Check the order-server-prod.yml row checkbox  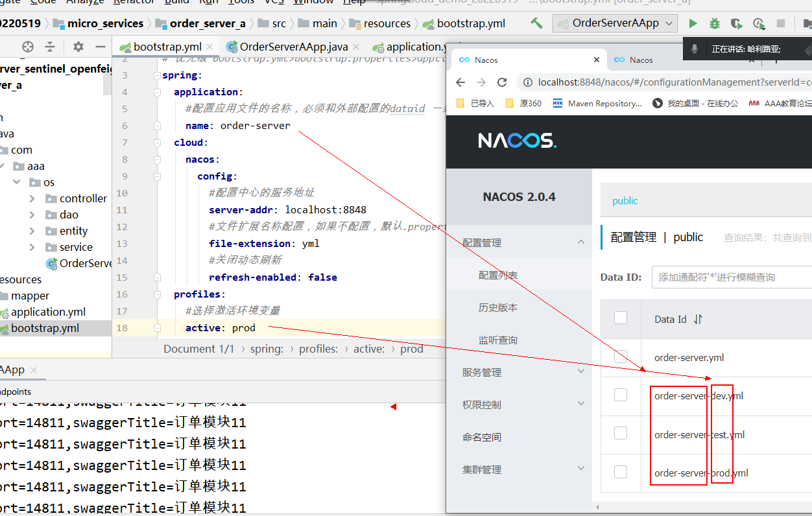point(621,472)
